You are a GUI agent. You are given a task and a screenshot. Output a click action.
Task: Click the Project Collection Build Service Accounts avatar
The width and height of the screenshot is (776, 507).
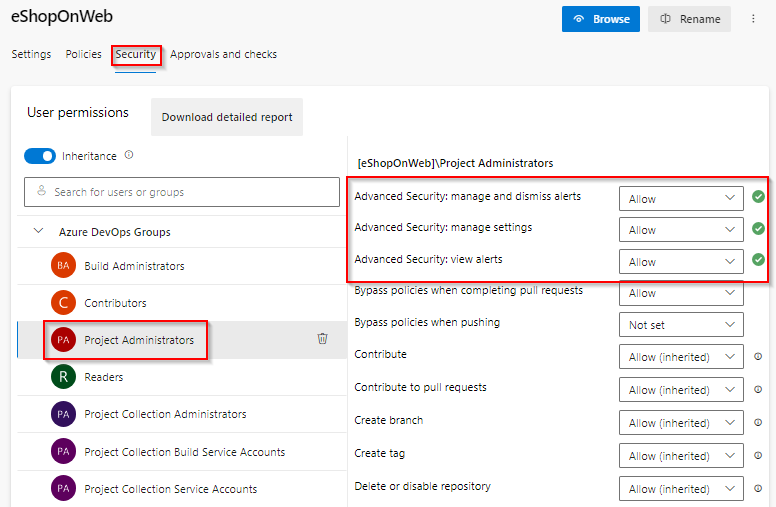pyautogui.click(x=63, y=451)
